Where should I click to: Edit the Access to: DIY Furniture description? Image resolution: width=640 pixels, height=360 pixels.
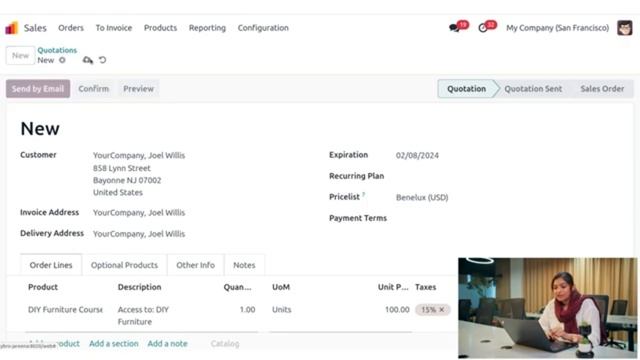pos(143,316)
